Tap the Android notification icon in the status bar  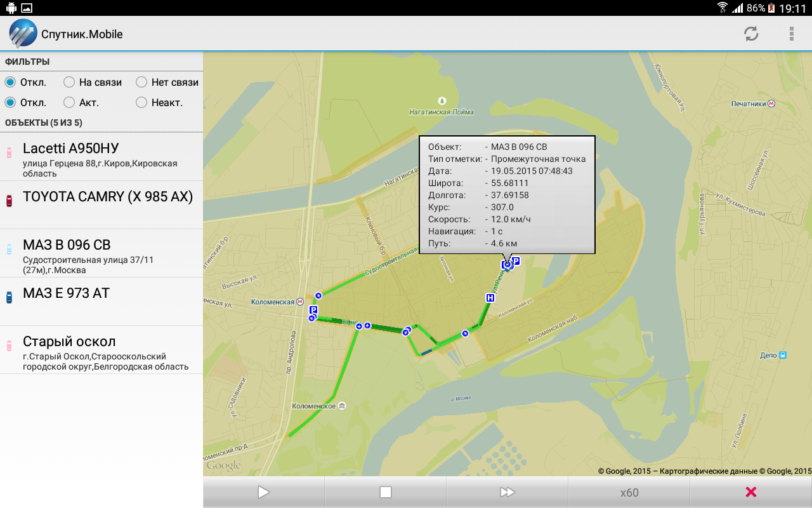click(10, 8)
